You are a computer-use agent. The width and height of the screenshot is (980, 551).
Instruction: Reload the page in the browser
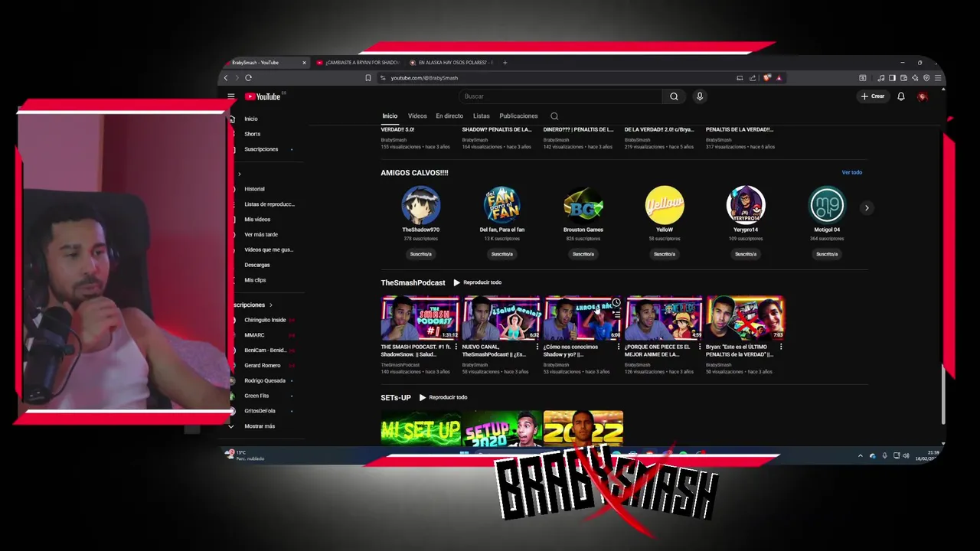pyautogui.click(x=248, y=78)
